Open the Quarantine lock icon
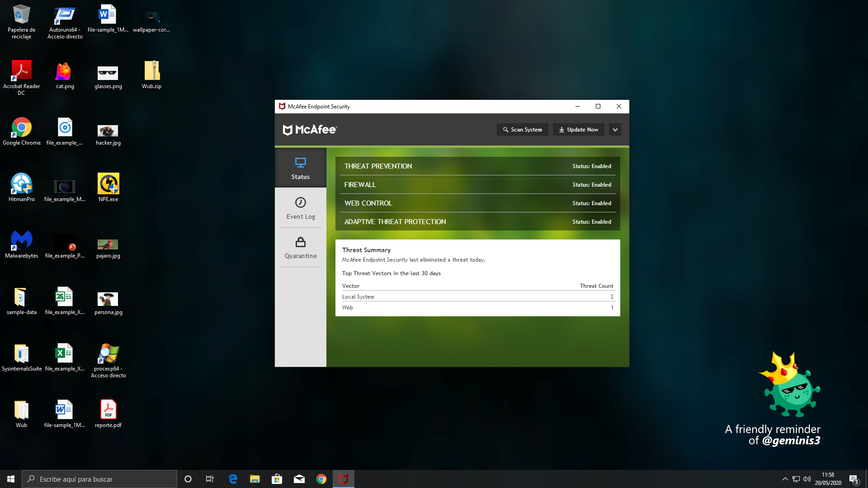 tap(300, 243)
